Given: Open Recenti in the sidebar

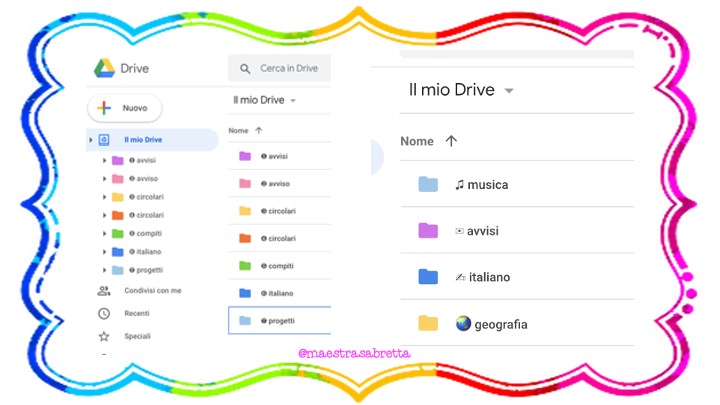Looking at the screenshot, I should (x=137, y=313).
